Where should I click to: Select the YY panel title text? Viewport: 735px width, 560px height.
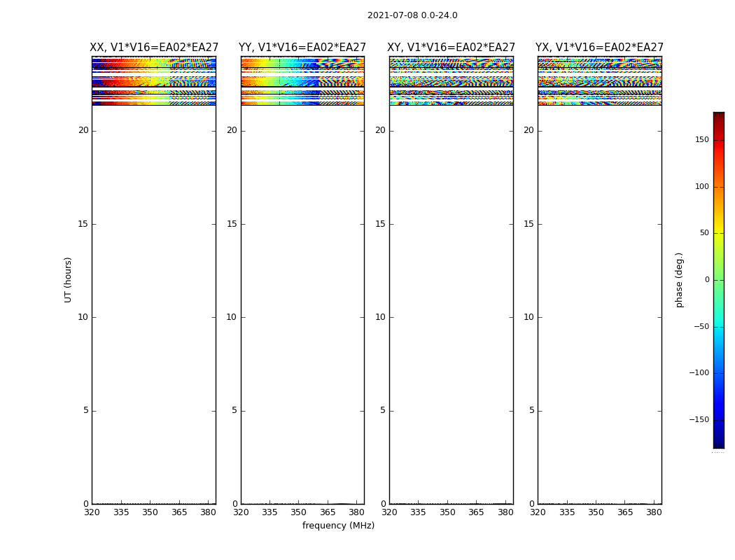(x=302, y=48)
